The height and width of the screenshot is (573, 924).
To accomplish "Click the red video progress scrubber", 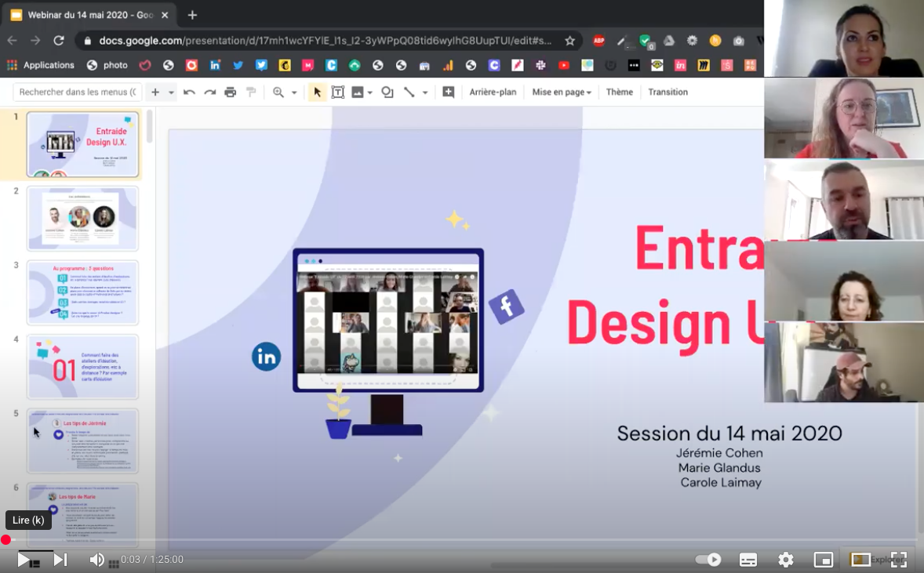I will [x=6, y=539].
